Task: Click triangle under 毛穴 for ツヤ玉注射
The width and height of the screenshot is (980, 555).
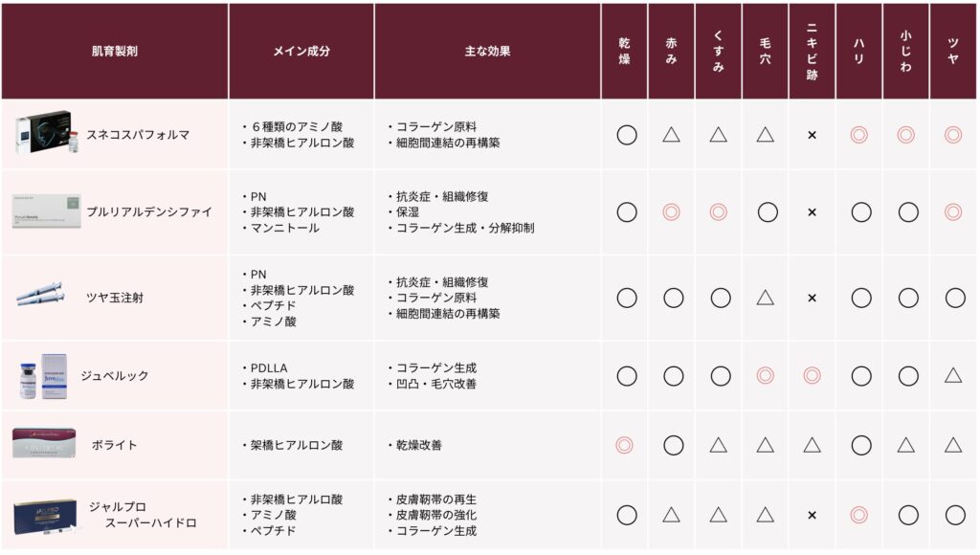Action: tap(765, 298)
